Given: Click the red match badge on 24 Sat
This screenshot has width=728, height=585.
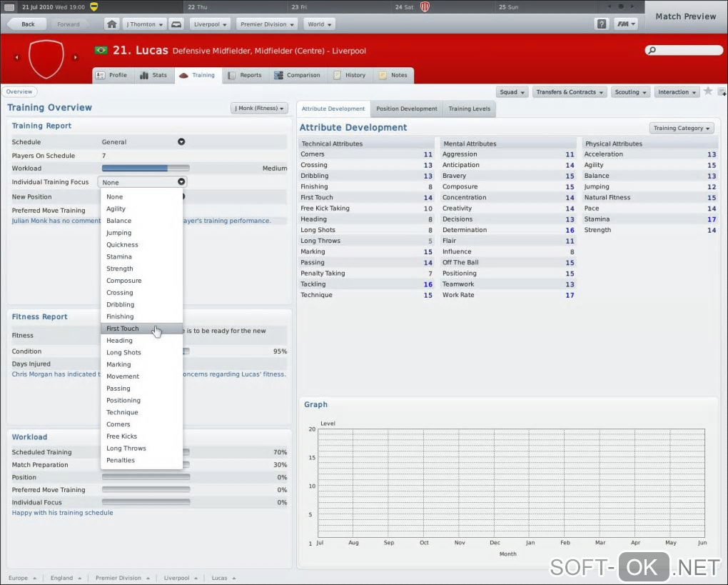Looking at the screenshot, I should coord(425,7).
